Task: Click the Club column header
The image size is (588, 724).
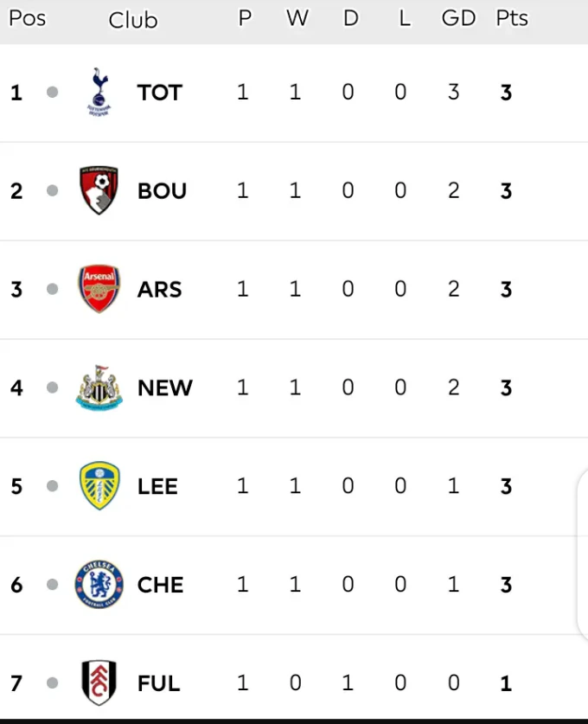Action: [x=133, y=20]
